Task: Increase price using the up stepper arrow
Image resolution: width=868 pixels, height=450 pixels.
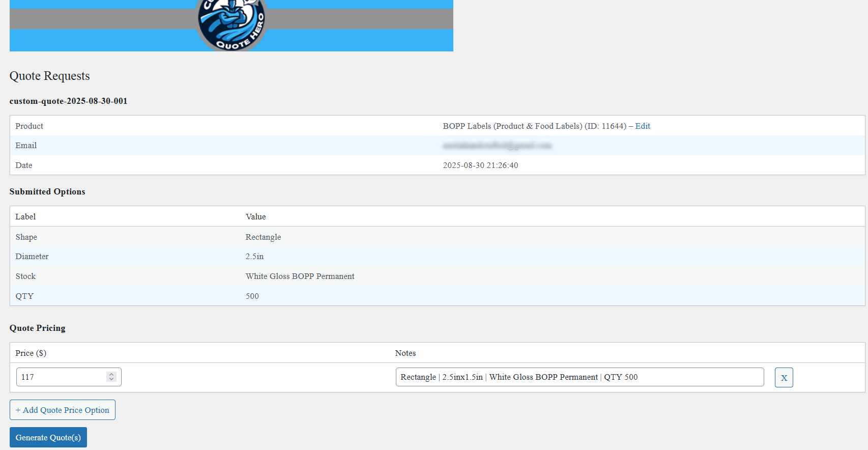Action: [111, 374]
